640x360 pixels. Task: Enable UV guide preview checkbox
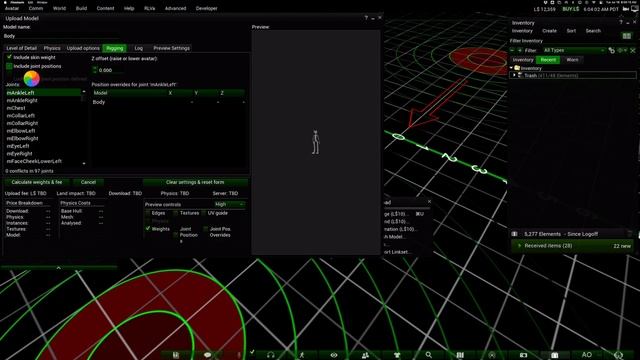204,213
